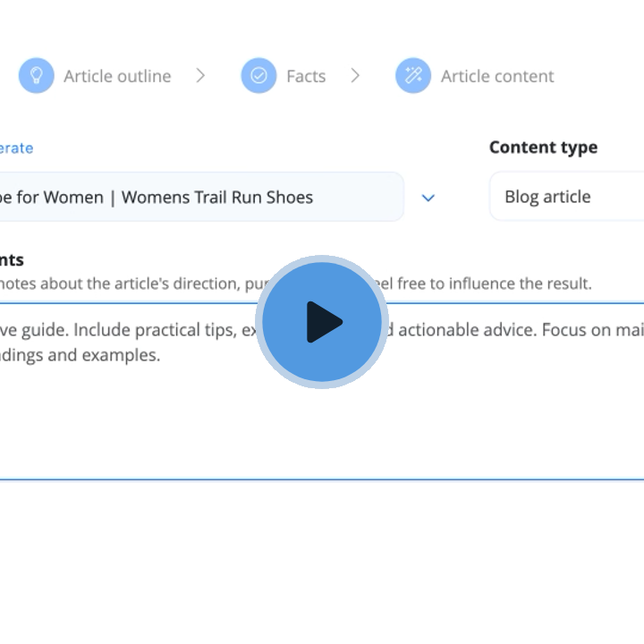Jump to the Article content step
644x644 pixels.
(x=497, y=76)
